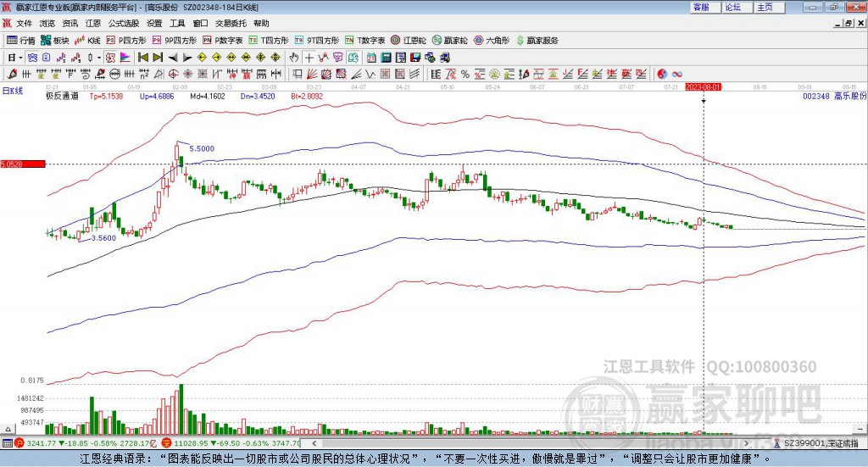Screen dimensions: 868x467
Task: Click the red-blue yin-yang icon
Action: [x=662, y=74]
